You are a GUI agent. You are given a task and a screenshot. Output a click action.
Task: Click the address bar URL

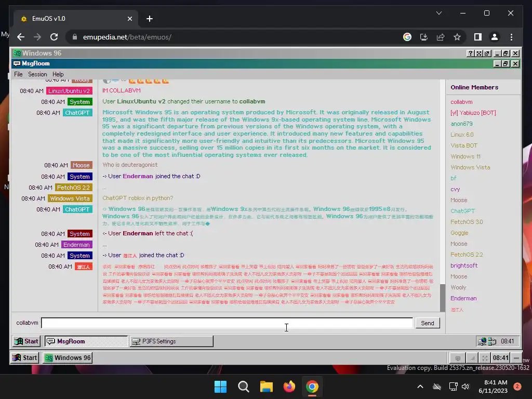coord(127,37)
